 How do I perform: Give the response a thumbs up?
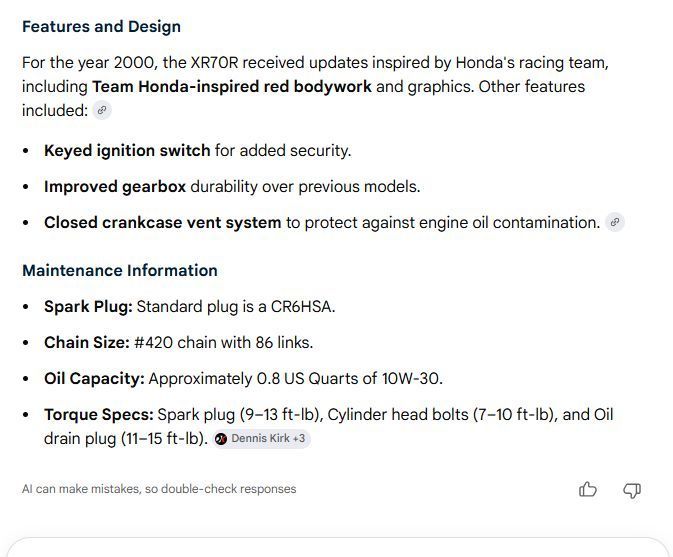click(x=588, y=489)
